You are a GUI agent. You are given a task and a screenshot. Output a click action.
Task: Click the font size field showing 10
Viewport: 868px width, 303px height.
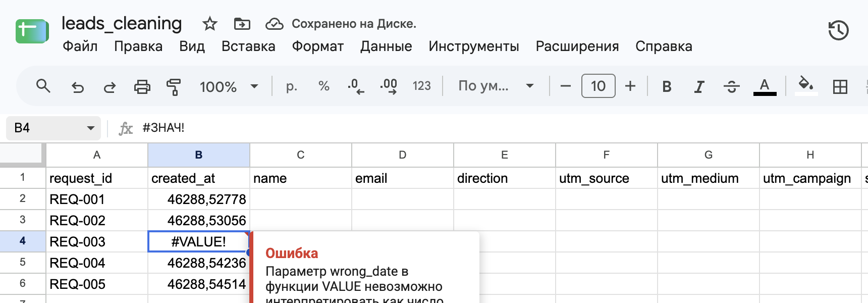tap(598, 86)
